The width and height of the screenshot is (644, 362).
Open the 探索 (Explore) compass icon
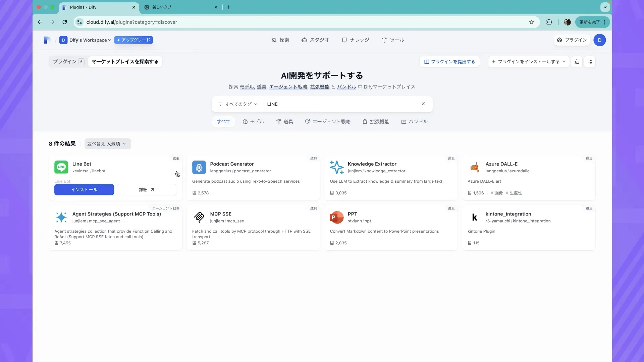pos(274,40)
